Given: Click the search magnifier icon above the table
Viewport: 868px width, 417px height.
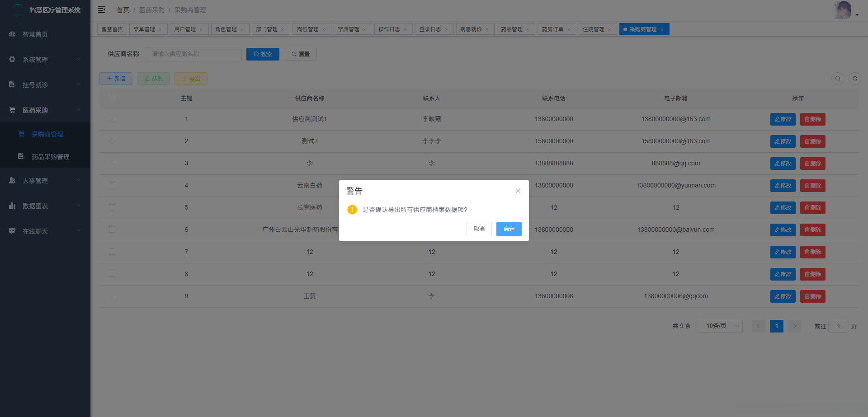Looking at the screenshot, I should 837,78.
